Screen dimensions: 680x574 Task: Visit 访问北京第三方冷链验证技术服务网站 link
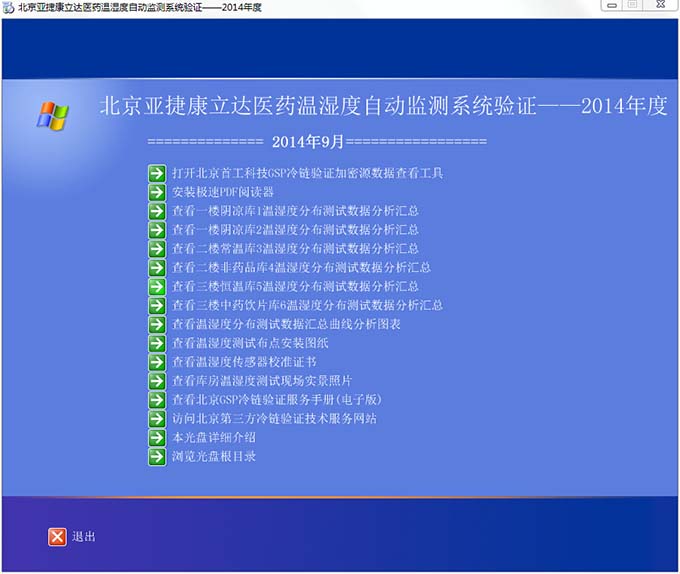pyautogui.click(x=274, y=419)
